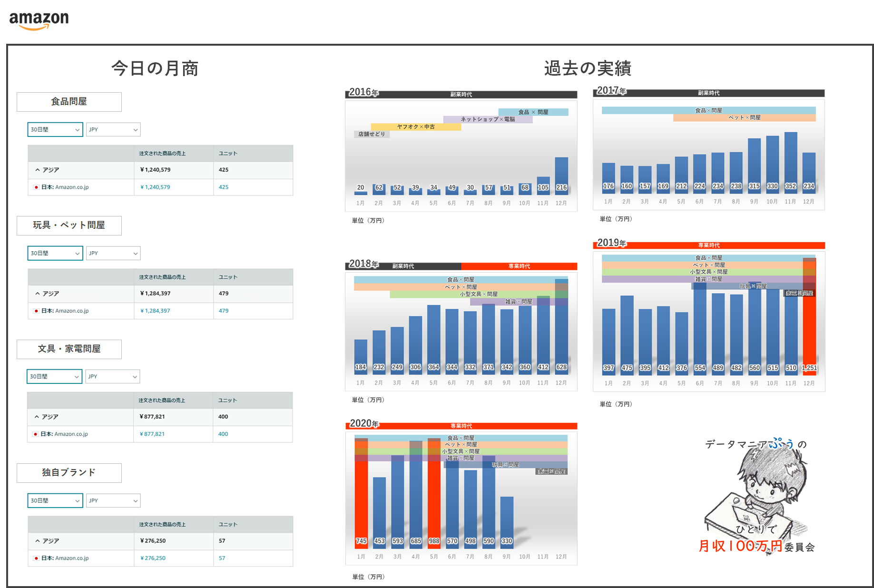Click the 今日の月商 title
The image size is (874, 588).
(x=155, y=69)
